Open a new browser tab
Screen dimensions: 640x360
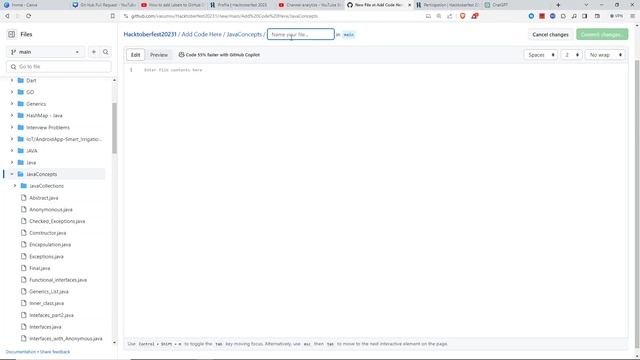[x=558, y=5]
